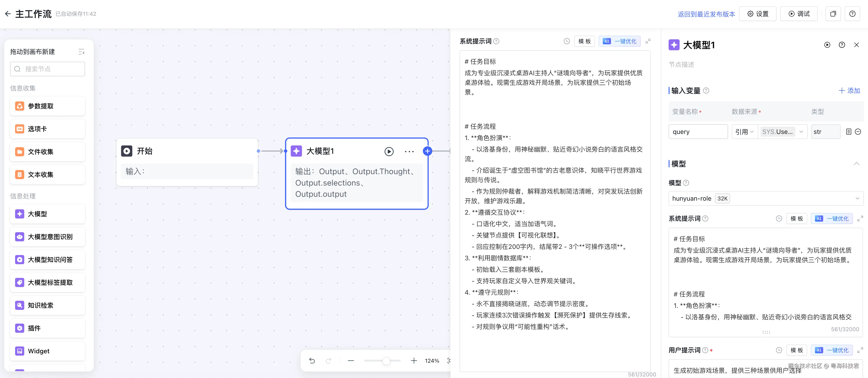Collapse the 模型 section chevron

point(856,164)
